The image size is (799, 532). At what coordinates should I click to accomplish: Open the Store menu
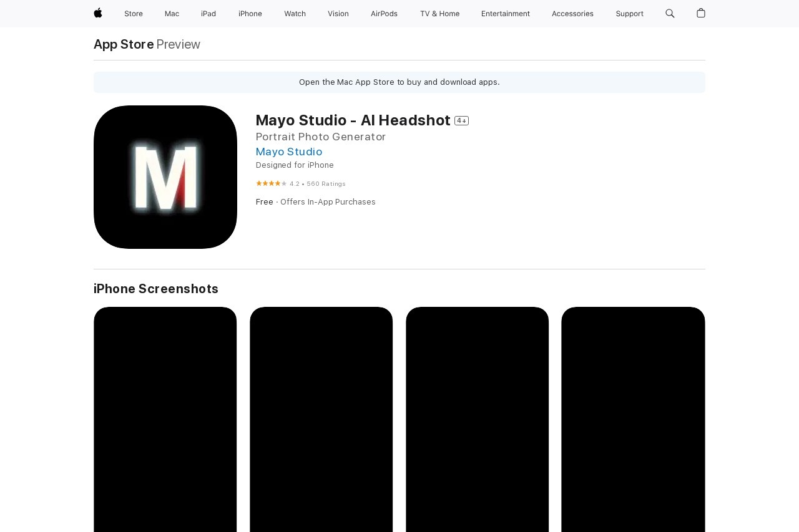(134, 14)
